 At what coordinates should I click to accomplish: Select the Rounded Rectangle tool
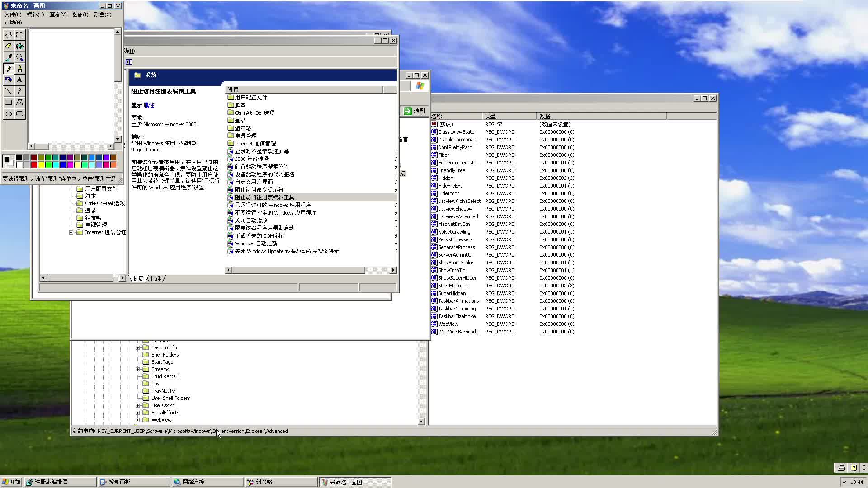pyautogui.click(x=19, y=113)
